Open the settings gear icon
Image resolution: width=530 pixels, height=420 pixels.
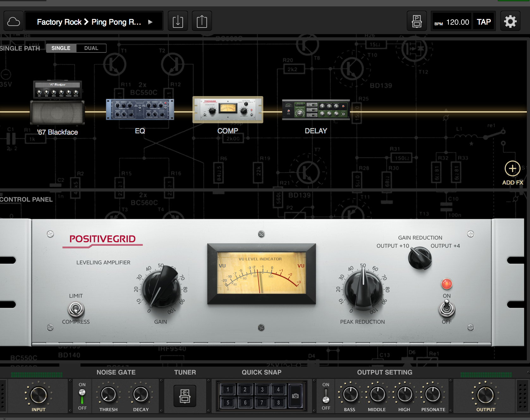tap(510, 21)
